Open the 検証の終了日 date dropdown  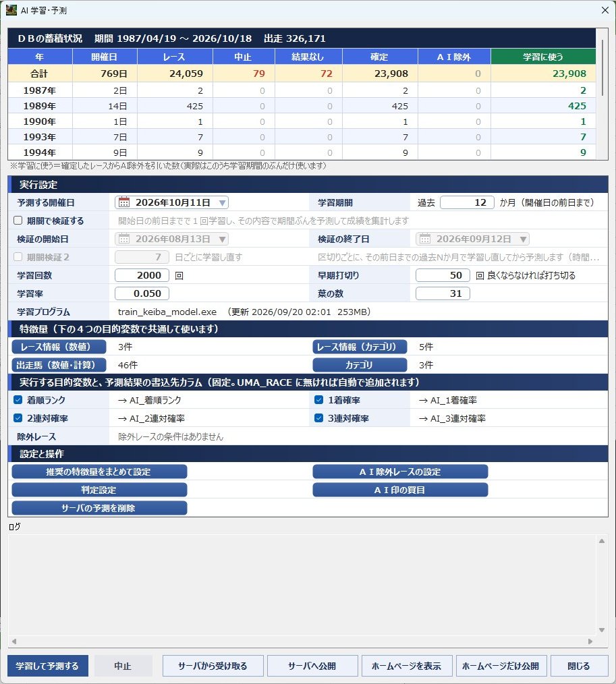(523, 239)
